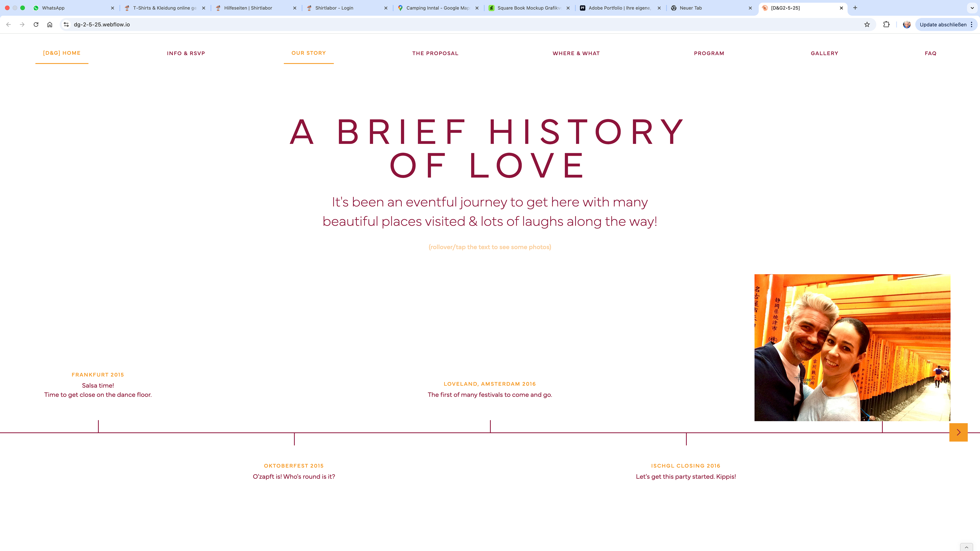Close the Adobe Portfolio tab
This screenshot has height=551, width=980.
pos(659,8)
